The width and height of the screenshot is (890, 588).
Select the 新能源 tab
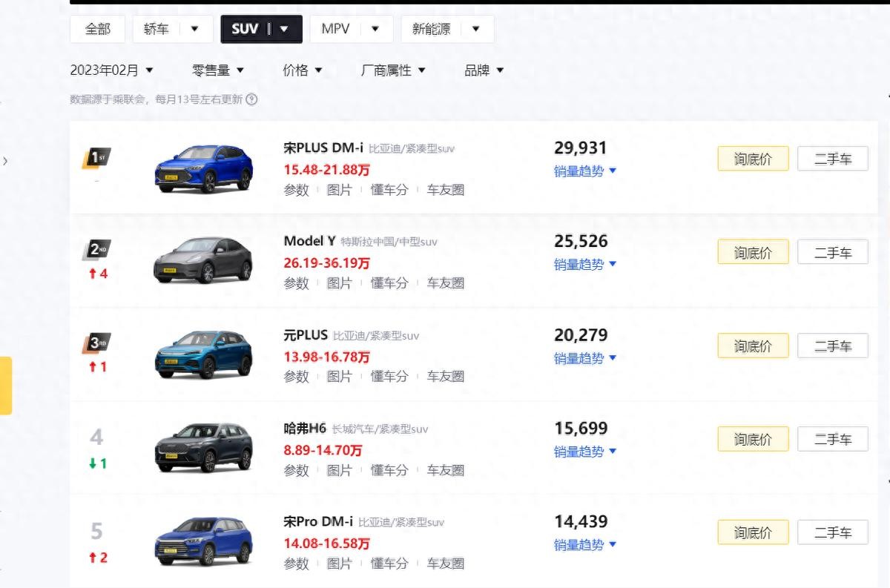[x=432, y=29]
